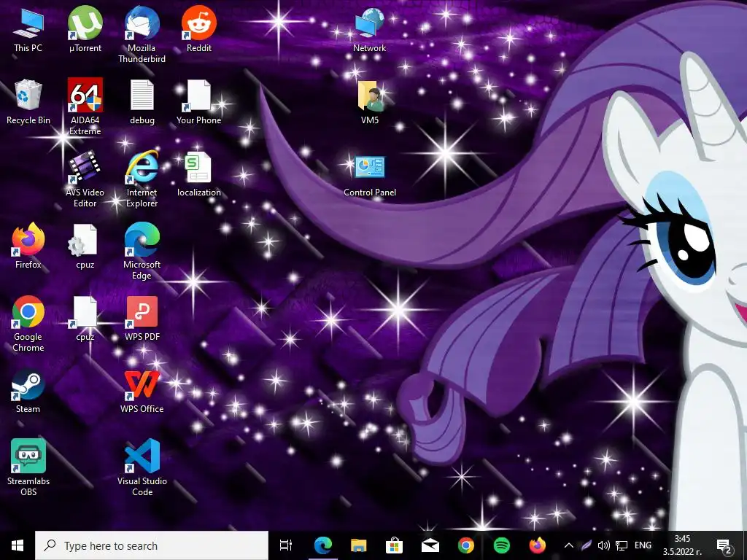Select the This PC desktop icon

pyautogui.click(x=28, y=29)
